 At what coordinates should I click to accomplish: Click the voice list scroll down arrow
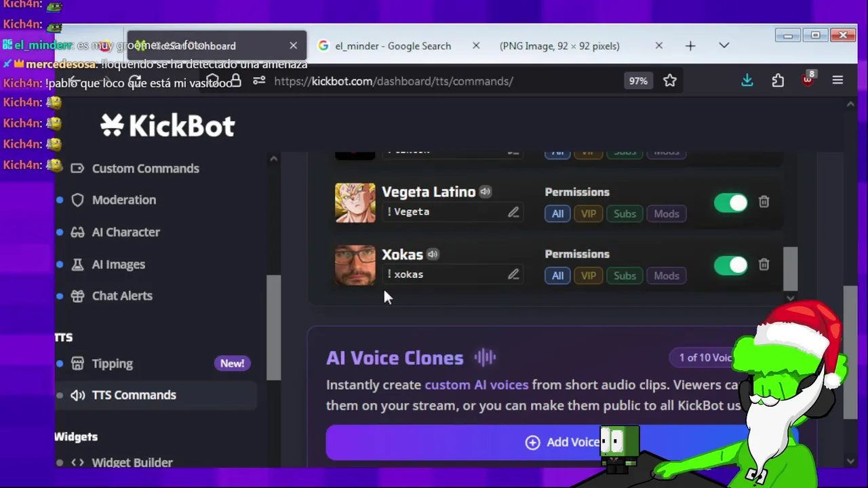click(790, 298)
